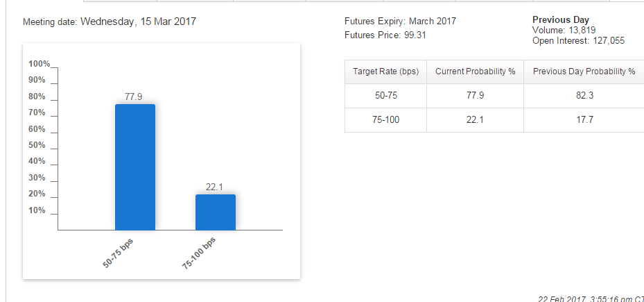
Task: Select the 75-100 target rate table cell
Action: pyautogui.click(x=385, y=120)
